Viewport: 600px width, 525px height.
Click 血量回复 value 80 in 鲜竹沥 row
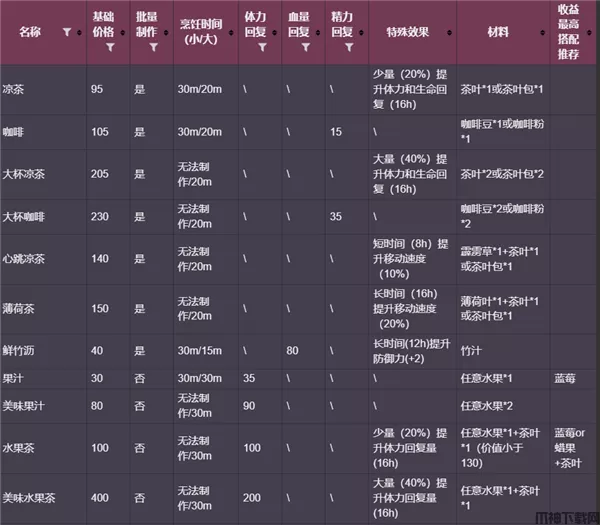(292, 351)
